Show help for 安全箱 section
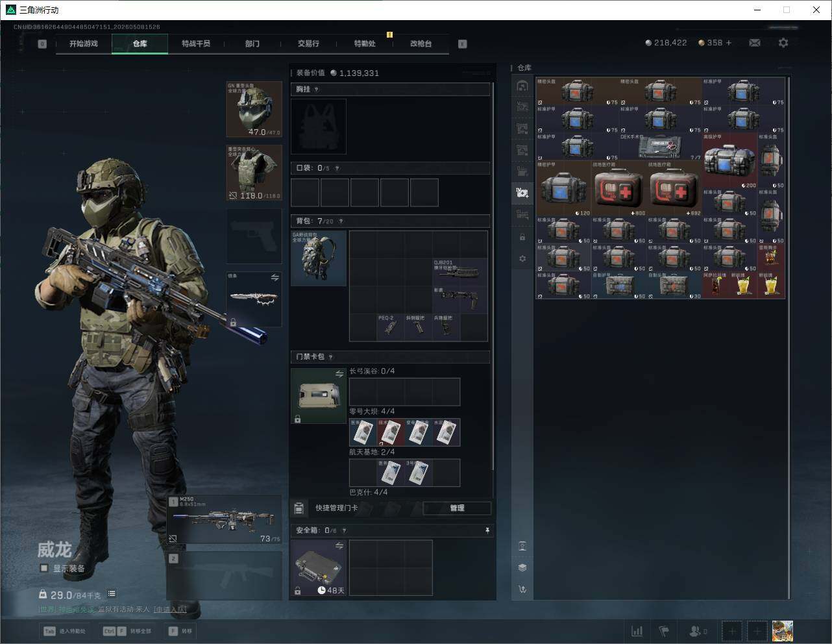 tap(344, 530)
